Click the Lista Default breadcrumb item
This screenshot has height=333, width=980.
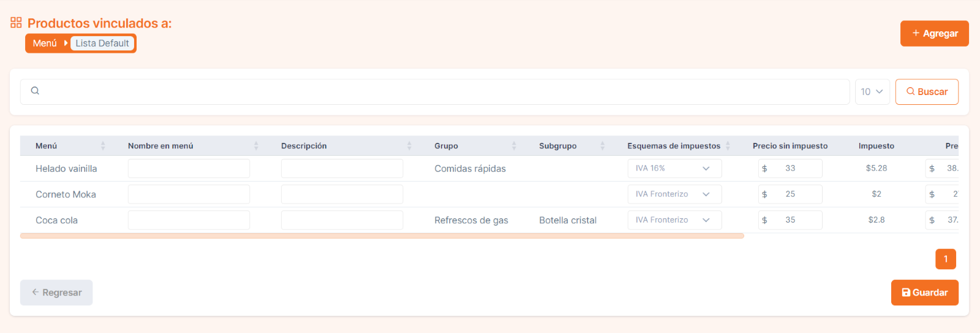(102, 43)
